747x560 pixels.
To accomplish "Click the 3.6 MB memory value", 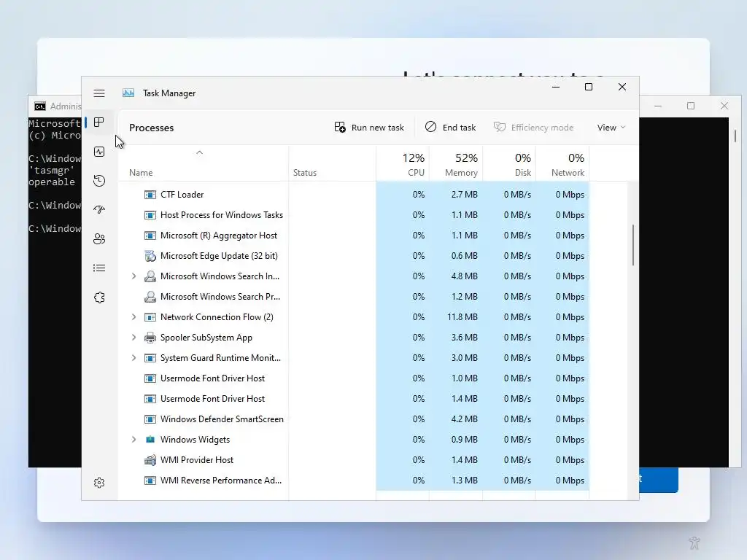I will (465, 338).
